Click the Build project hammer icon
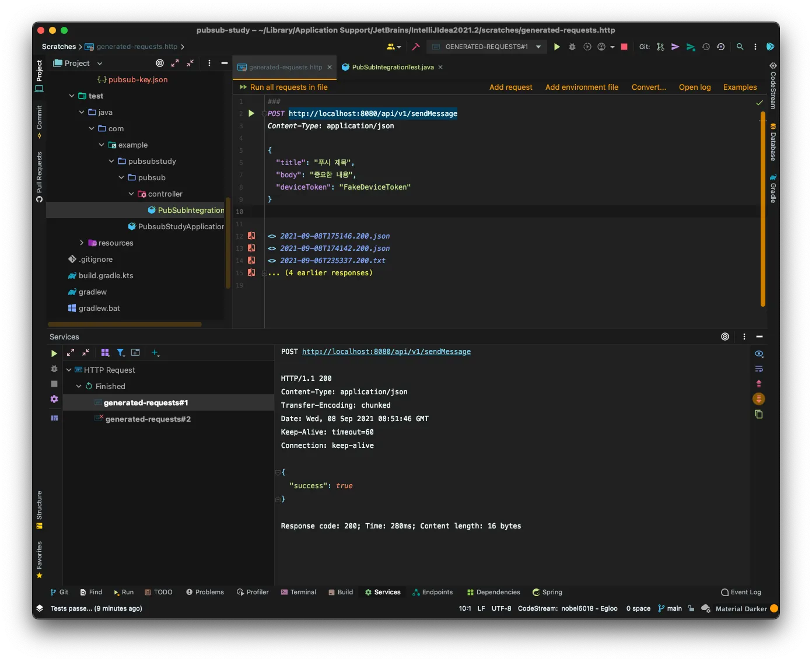Image resolution: width=812 pixels, height=662 pixels. pos(416,47)
